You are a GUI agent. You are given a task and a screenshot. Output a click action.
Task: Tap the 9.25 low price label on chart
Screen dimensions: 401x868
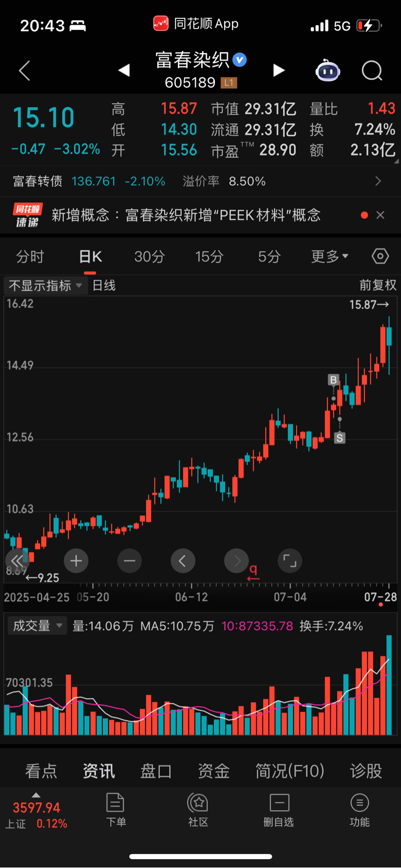(x=42, y=578)
